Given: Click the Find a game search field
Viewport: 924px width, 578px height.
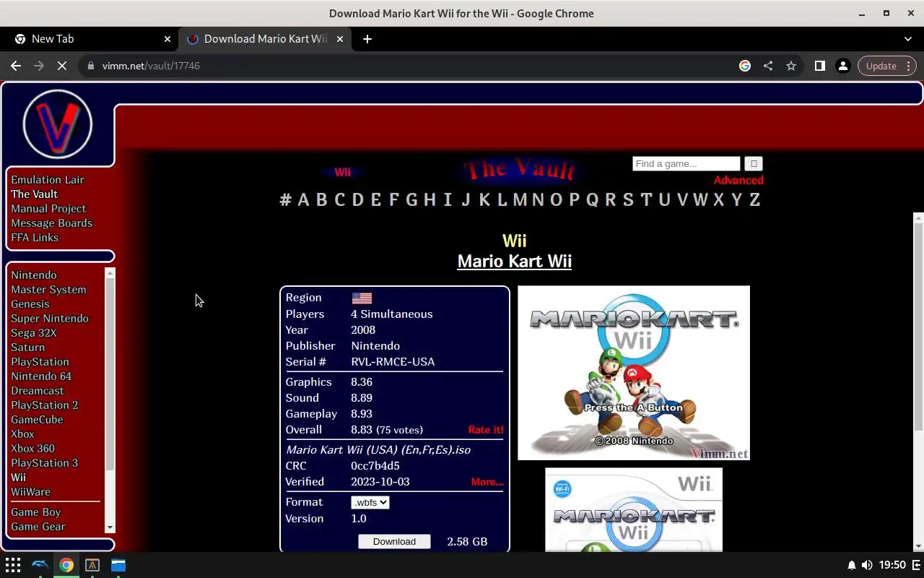Looking at the screenshot, I should (686, 164).
